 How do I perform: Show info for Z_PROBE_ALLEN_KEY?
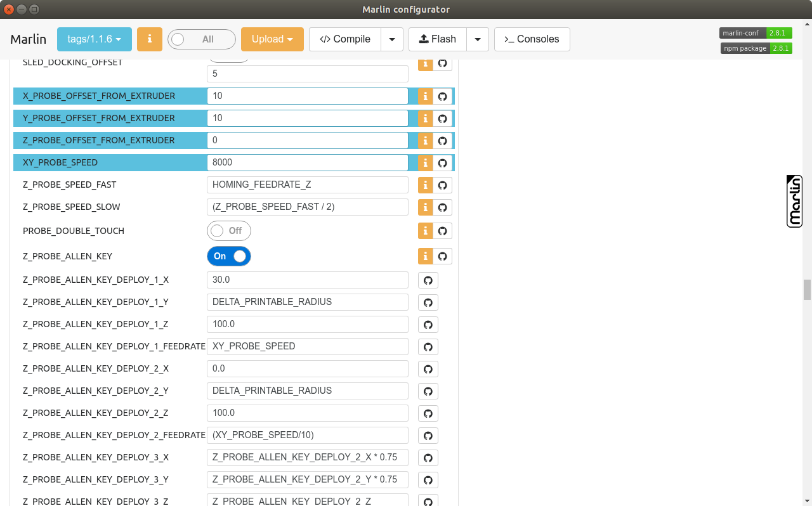point(426,256)
